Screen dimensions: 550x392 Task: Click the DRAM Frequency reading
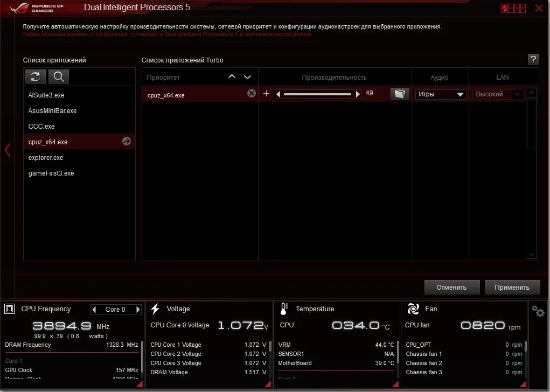point(72,345)
